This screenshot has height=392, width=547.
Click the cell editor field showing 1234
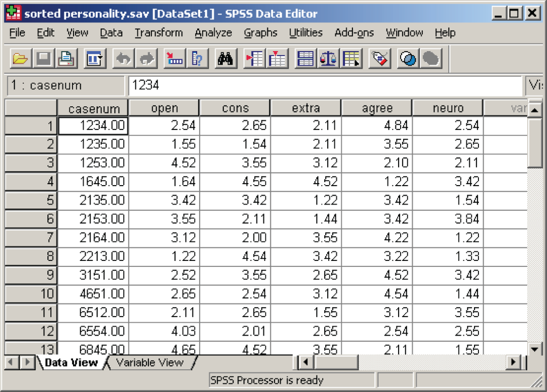(325, 85)
